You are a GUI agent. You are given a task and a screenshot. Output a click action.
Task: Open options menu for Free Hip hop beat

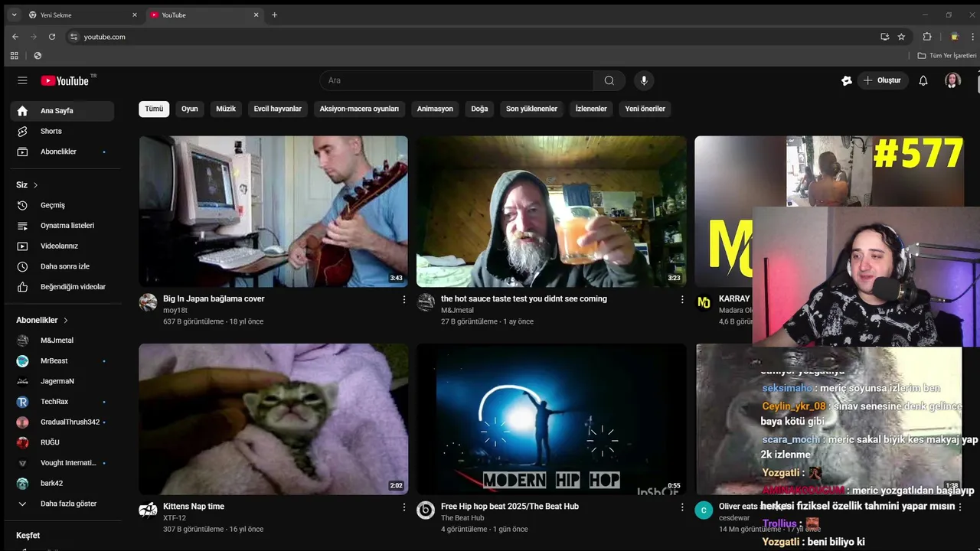coord(682,507)
